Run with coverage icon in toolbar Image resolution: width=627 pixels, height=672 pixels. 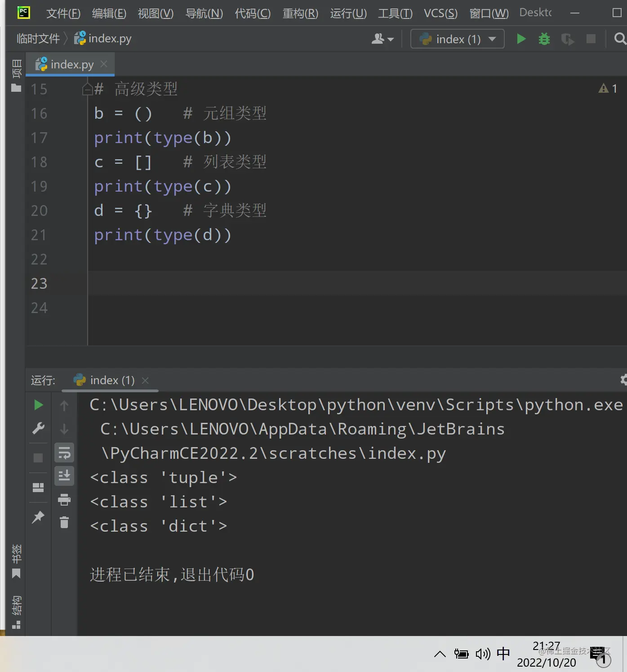568,39
